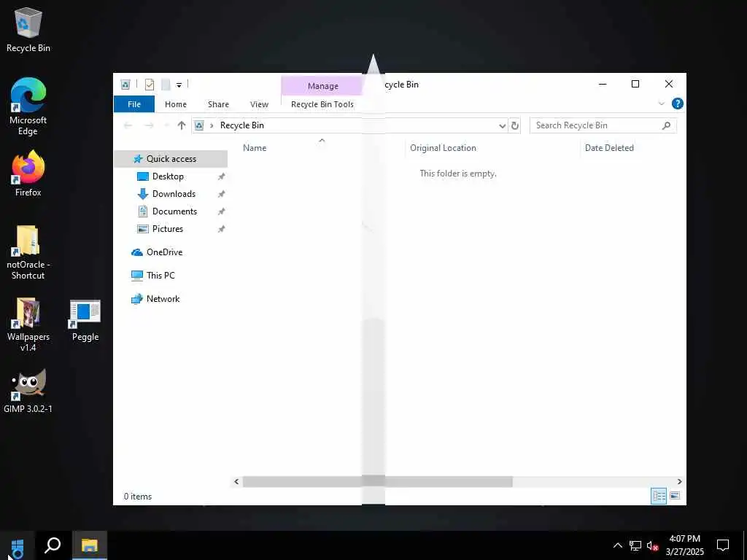Click the Recycle Bin breadcrumb in address bar
Screen dimensions: 747x560
241,125
